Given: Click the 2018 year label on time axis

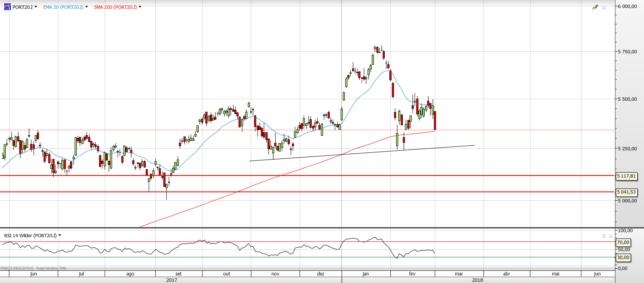Looking at the screenshot, I should click(x=477, y=280).
